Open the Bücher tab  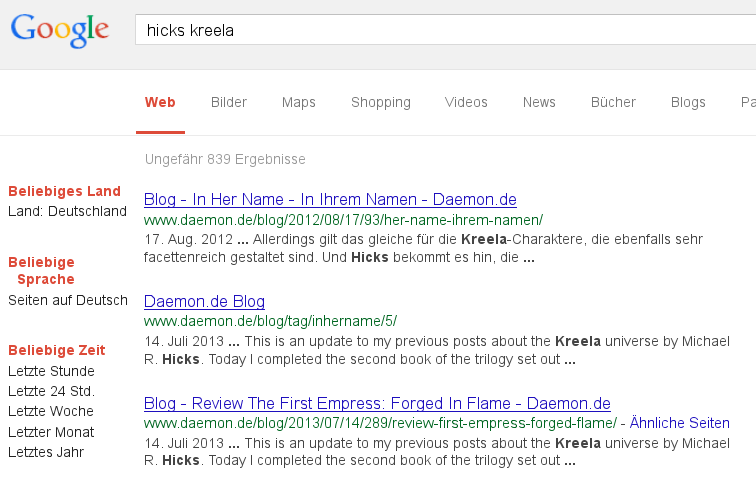[x=613, y=102]
